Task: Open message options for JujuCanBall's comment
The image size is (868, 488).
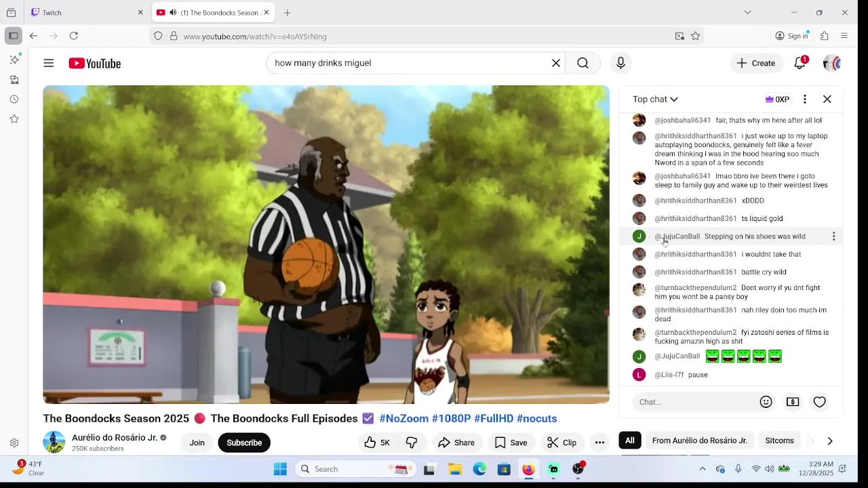Action: click(833, 237)
